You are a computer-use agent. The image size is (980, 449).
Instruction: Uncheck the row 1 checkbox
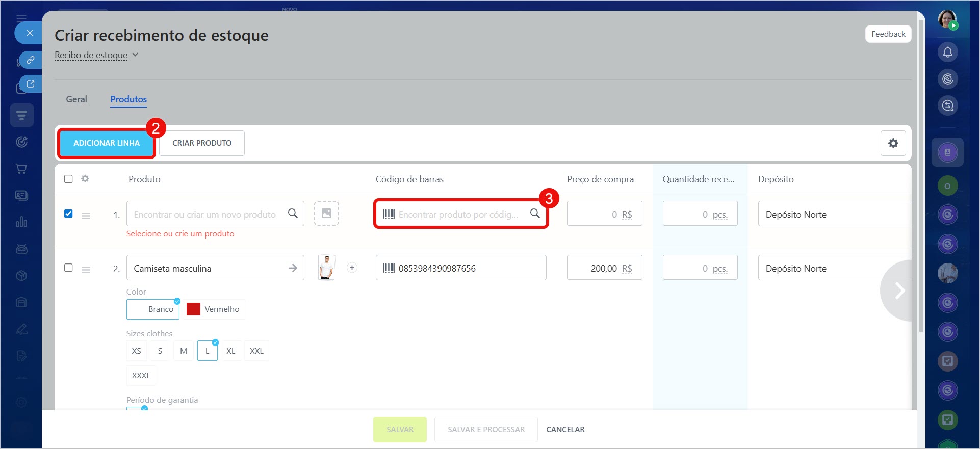click(68, 214)
